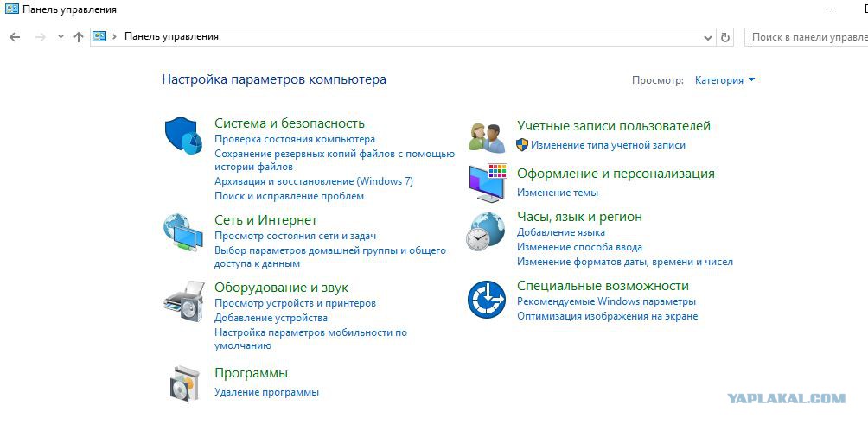Open file history backup link
868x424 pixels.
point(335,160)
